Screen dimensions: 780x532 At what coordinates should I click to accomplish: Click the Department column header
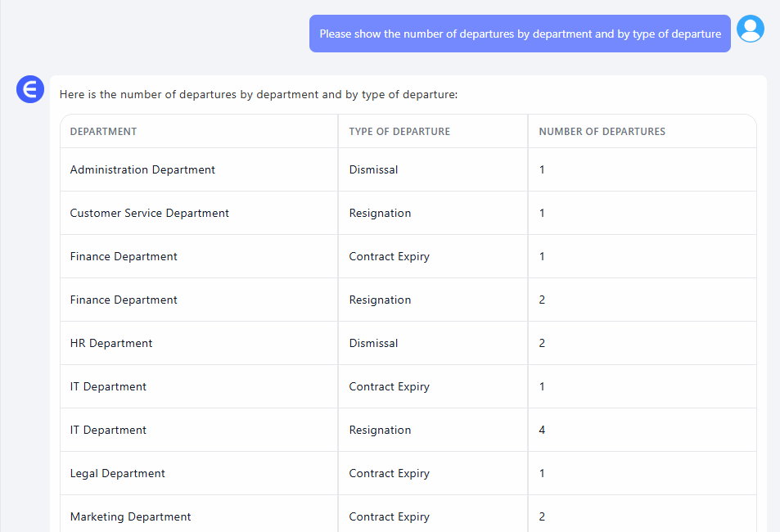pos(103,132)
